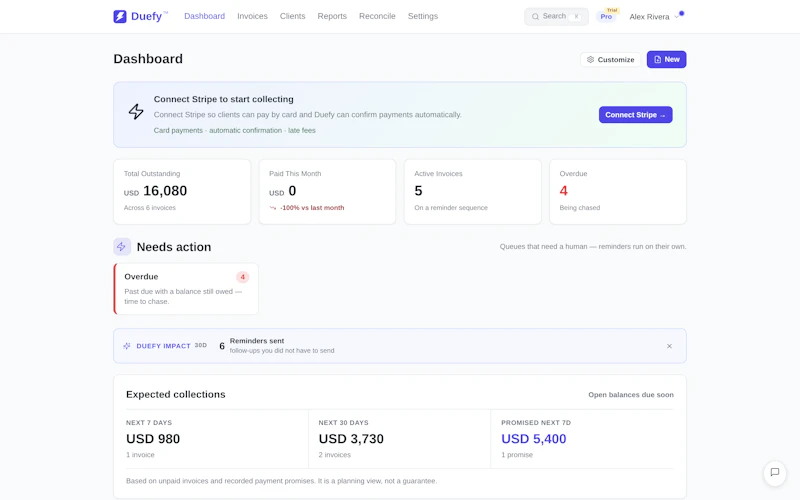Click the Expected collections heading

[176, 394]
